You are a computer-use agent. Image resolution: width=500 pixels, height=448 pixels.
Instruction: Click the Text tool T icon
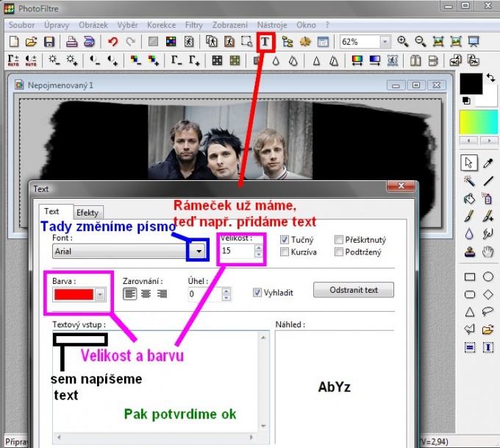[265, 42]
